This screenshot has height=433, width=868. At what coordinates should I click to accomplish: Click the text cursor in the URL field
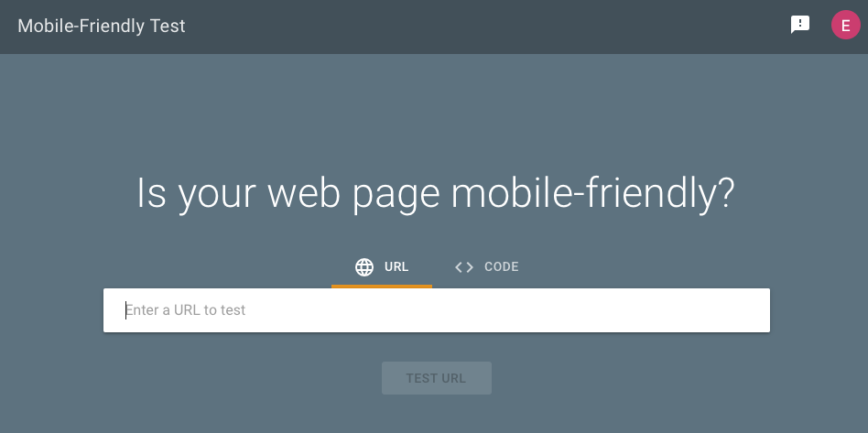pyautogui.click(x=125, y=310)
